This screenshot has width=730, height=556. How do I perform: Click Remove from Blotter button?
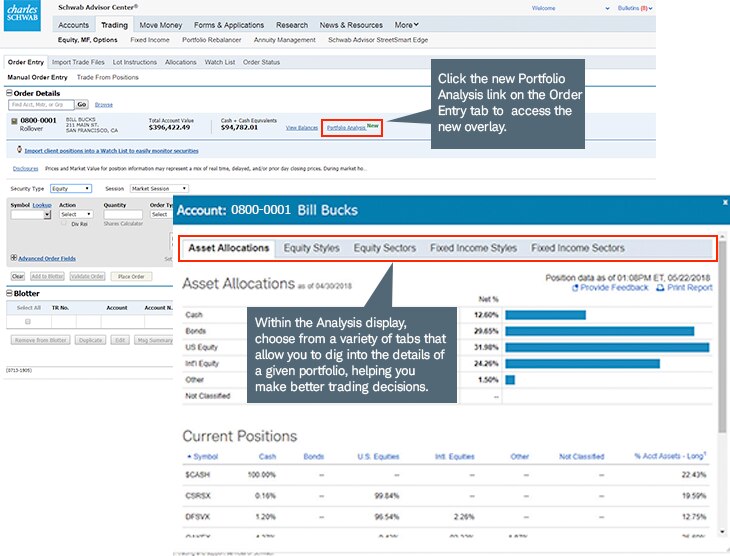coord(41,340)
